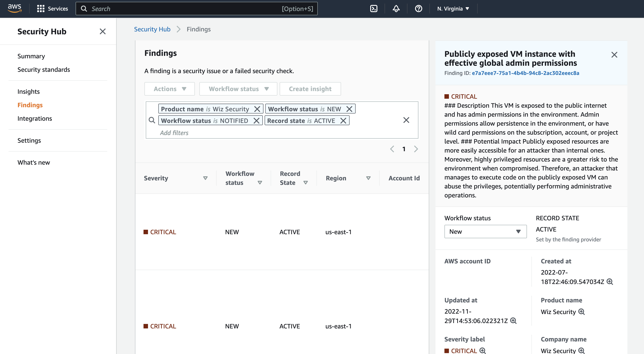This screenshot has width=644, height=354.
Task: Go to next page of findings
Action: 416,149
